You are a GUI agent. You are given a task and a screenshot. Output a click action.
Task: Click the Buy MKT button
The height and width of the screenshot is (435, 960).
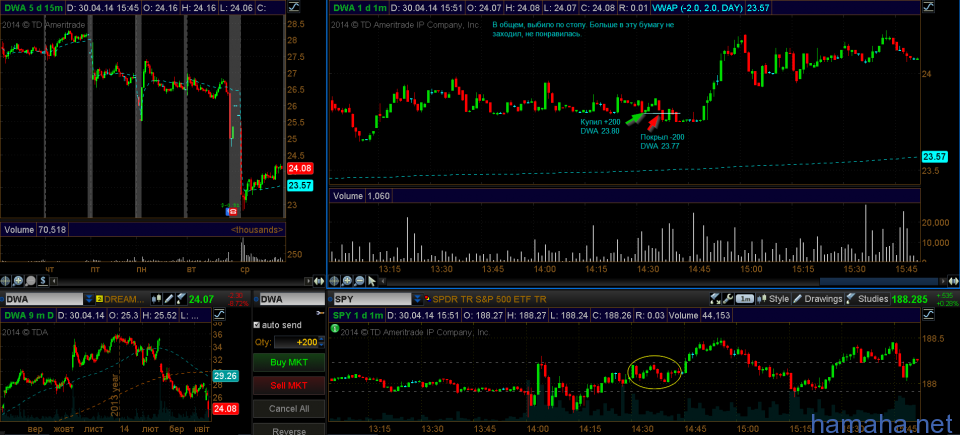(289, 362)
